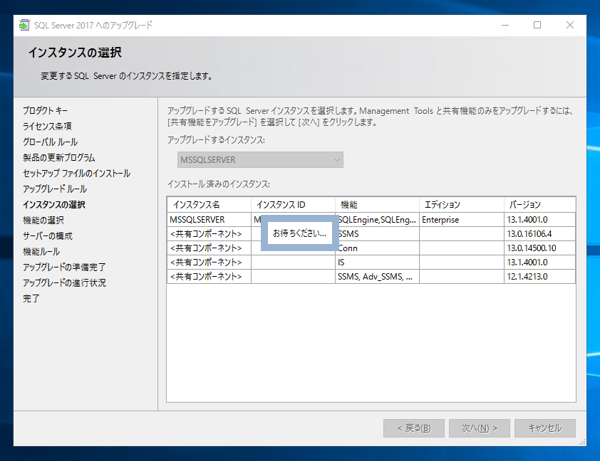The image size is (600, 461).
Task: Select the アップグレードの準備完了 step
Action: pyautogui.click(x=64, y=267)
